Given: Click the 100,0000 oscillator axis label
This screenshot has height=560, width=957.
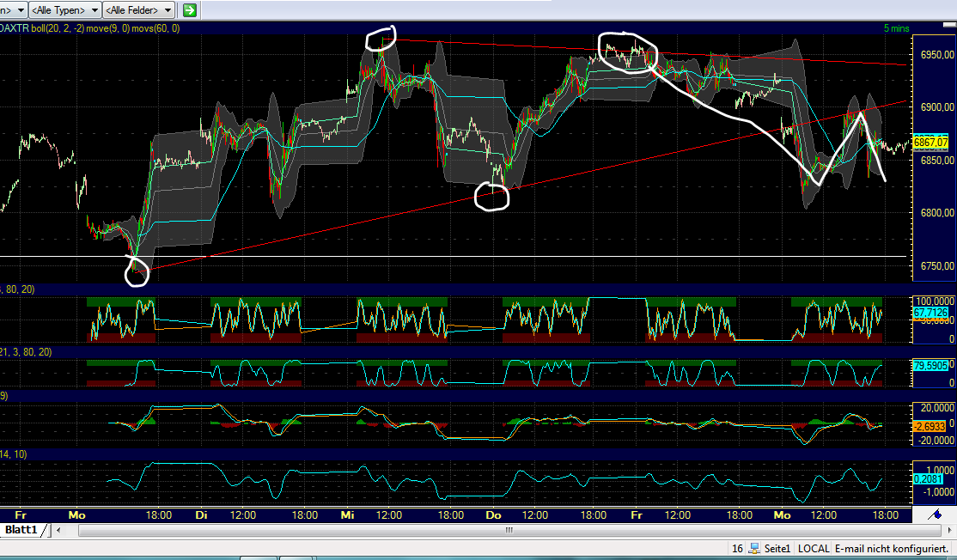Looking at the screenshot, I should [x=936, y=301].
